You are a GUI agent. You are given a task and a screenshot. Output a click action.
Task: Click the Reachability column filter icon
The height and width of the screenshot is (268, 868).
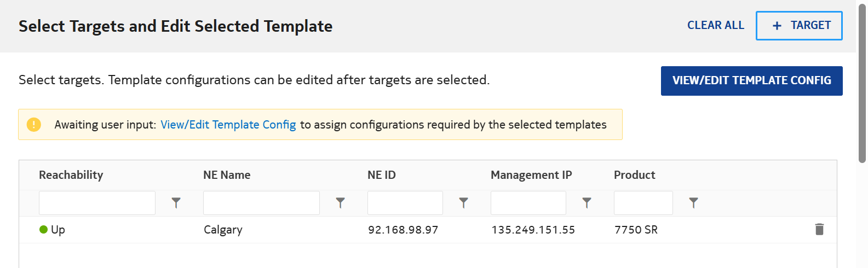pyautogui.click(x=176, y=203)
